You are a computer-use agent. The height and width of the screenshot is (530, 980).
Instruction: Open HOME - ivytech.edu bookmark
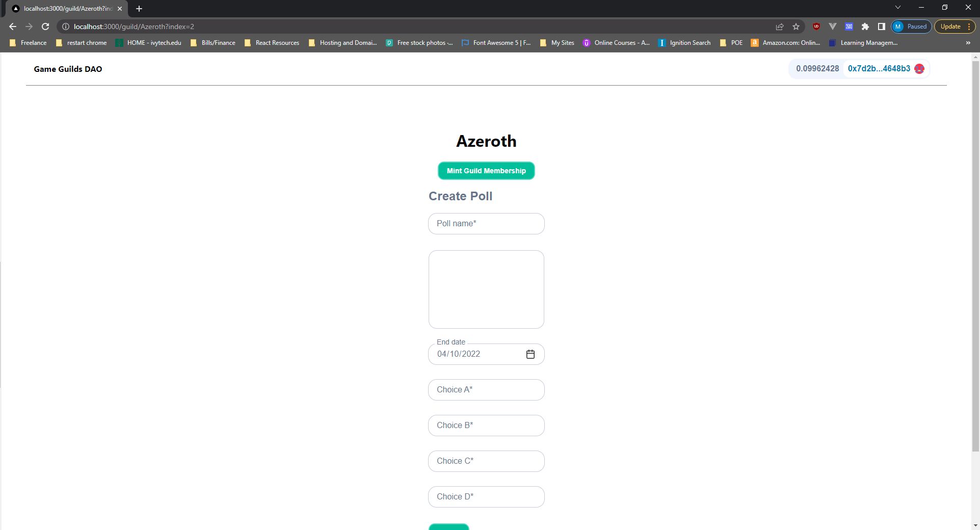click(148, 43)
